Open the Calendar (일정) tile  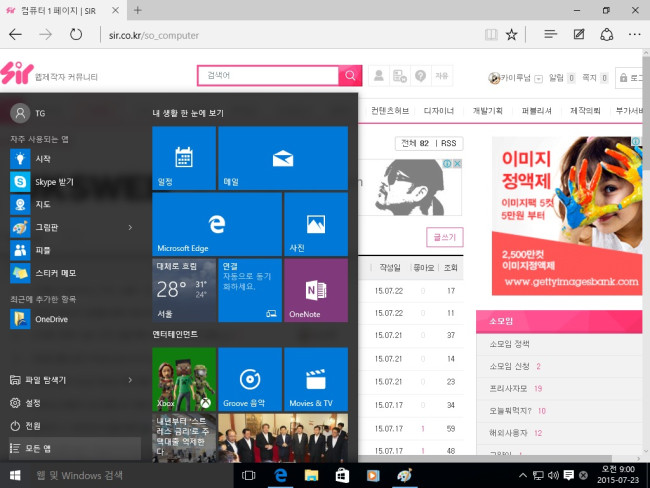183,158
